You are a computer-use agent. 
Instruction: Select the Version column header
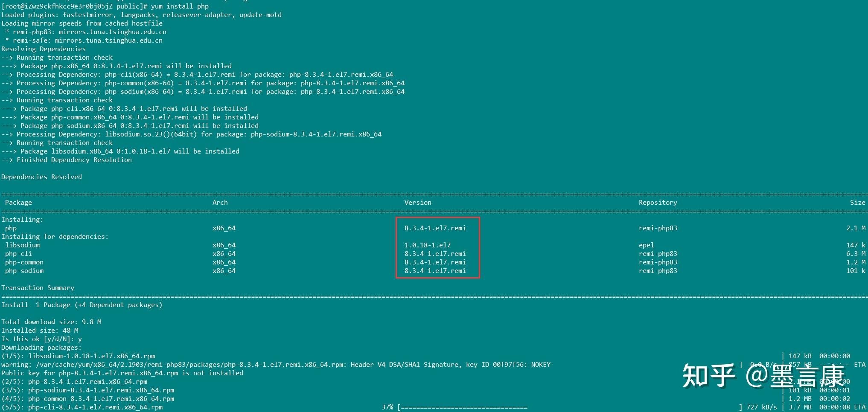417,202
